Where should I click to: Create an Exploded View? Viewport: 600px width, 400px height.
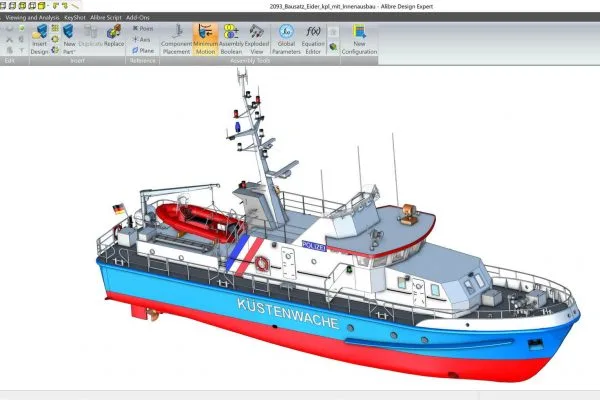257,39
